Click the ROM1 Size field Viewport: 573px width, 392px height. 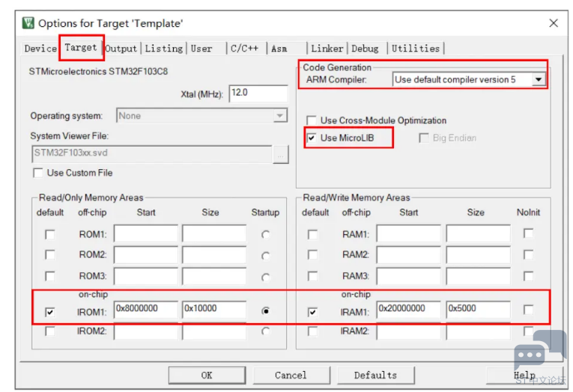(x=214, y=233)
